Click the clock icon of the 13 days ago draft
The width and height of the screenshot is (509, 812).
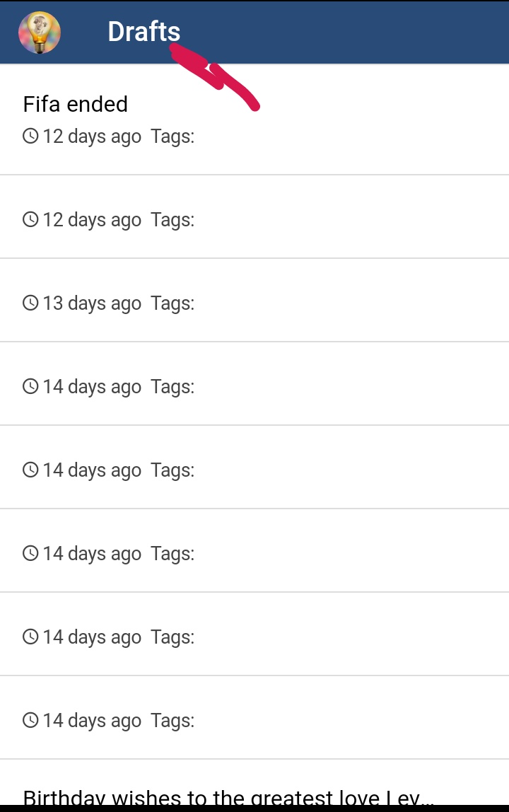click(x=30, y=303)
